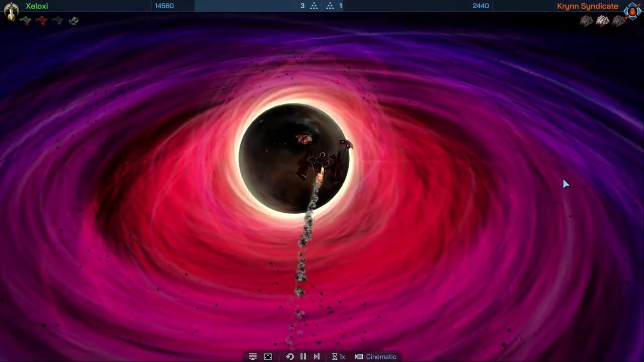Select the red Xeloxi ship icon
Viewport: 644px width, 362px height.
pos(41,21)
